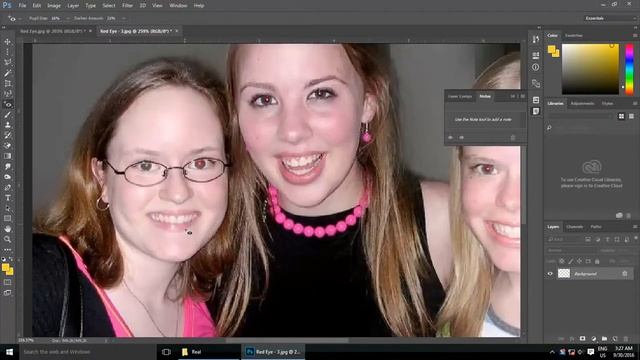The image size is (640, 360).
Task: Create new adjustment layer icon
Action: coord(593,339)
